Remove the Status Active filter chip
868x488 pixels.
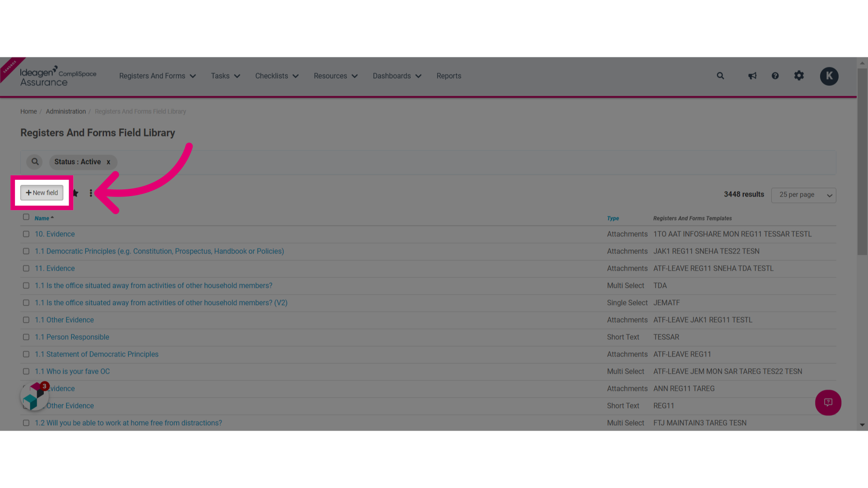click(108, 162)
